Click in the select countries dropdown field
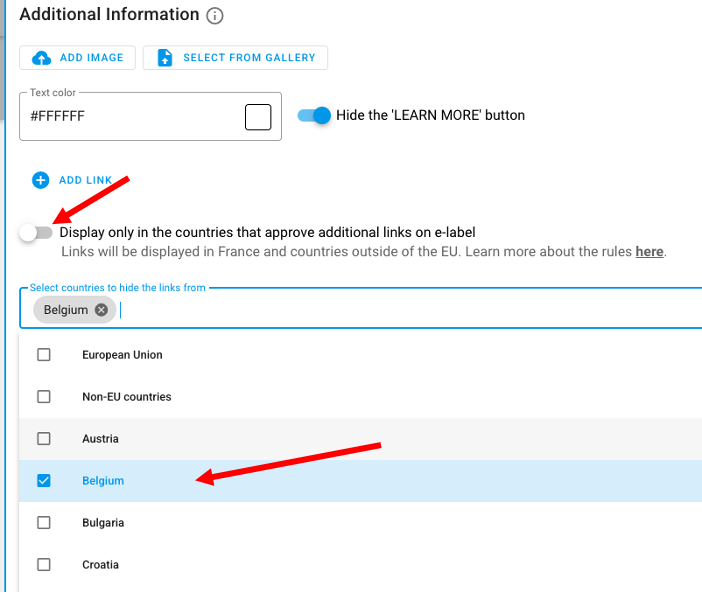The width and height of the screenshot is (702, 592). click(x=400, y=310)
